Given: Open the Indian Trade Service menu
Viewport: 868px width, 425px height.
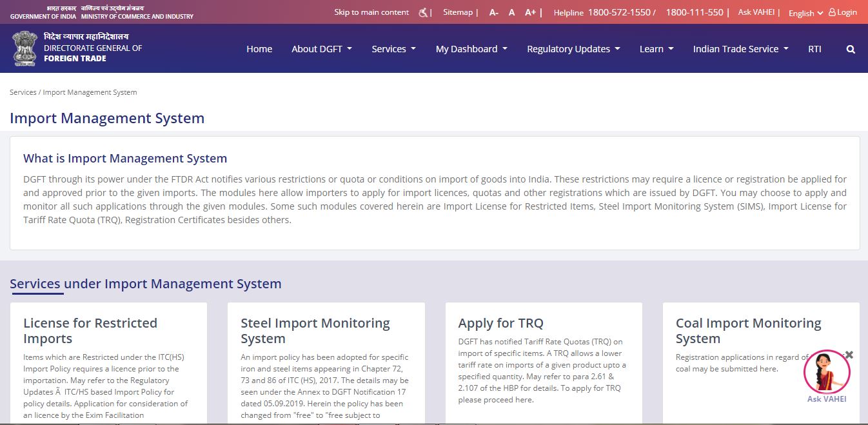Looking at the screenshot, I should point(739,48).
